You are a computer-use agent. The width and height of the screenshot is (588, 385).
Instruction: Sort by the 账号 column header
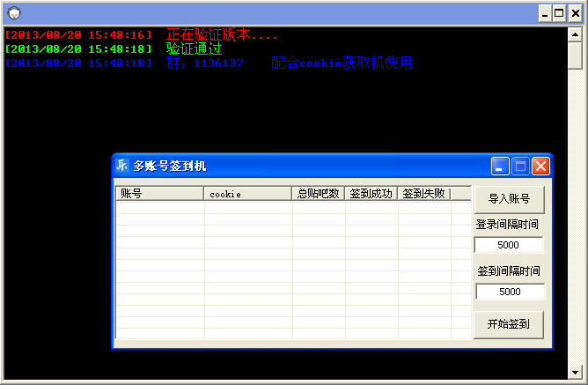160,194
